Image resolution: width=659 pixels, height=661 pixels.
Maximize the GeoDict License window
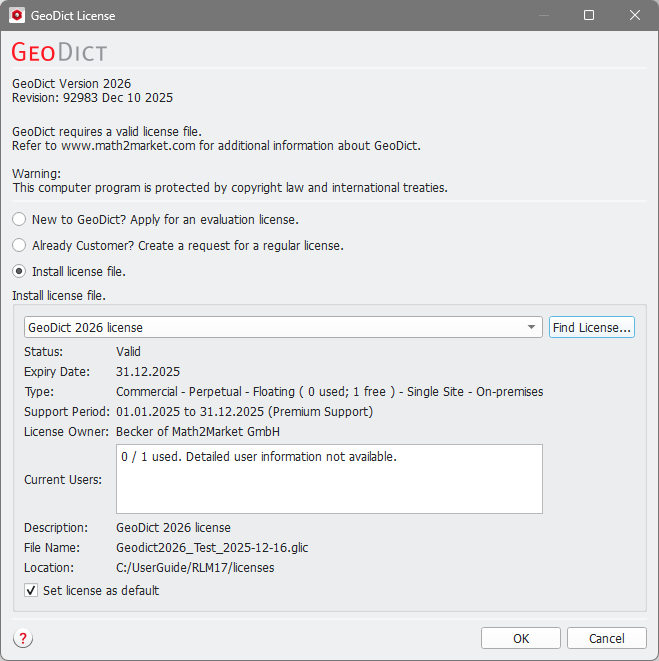pyautogui.click(x=589, y=15)
